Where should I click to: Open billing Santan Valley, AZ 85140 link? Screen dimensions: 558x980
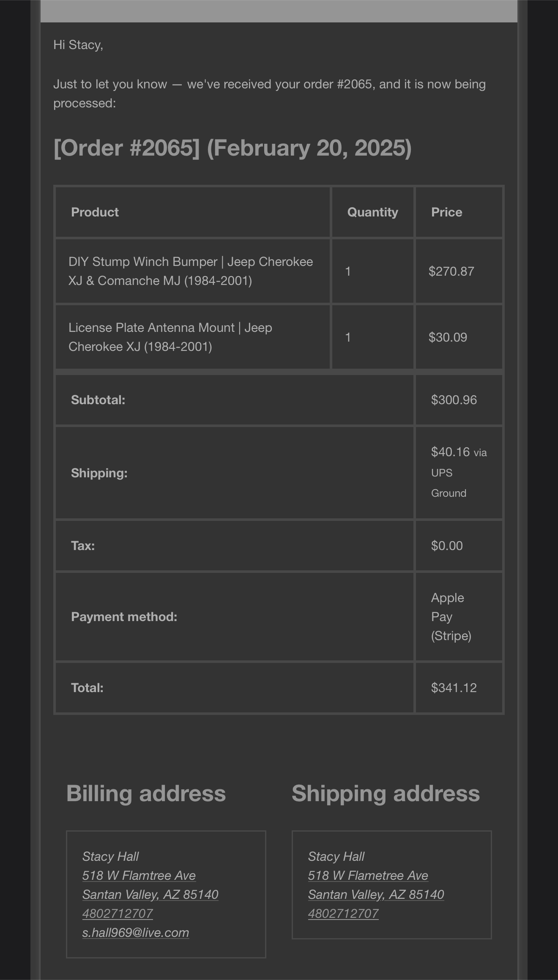click(x=150, y=894)
